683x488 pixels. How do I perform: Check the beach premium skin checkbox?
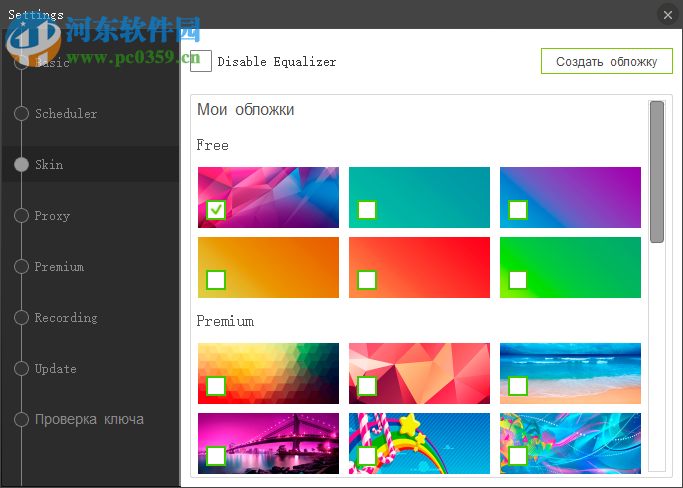518,386
